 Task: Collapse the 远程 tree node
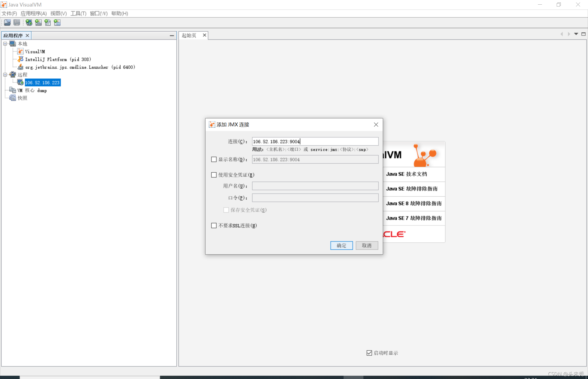pyautogui.click(x=5, y=75)
